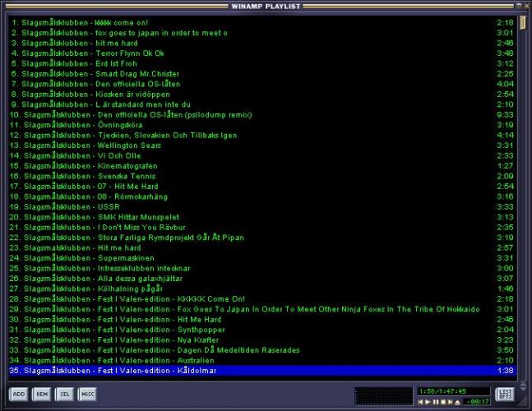The width and height of the screenshot is (532, 411).
Task: Open the ADD menu button
Action: (18, 395)
